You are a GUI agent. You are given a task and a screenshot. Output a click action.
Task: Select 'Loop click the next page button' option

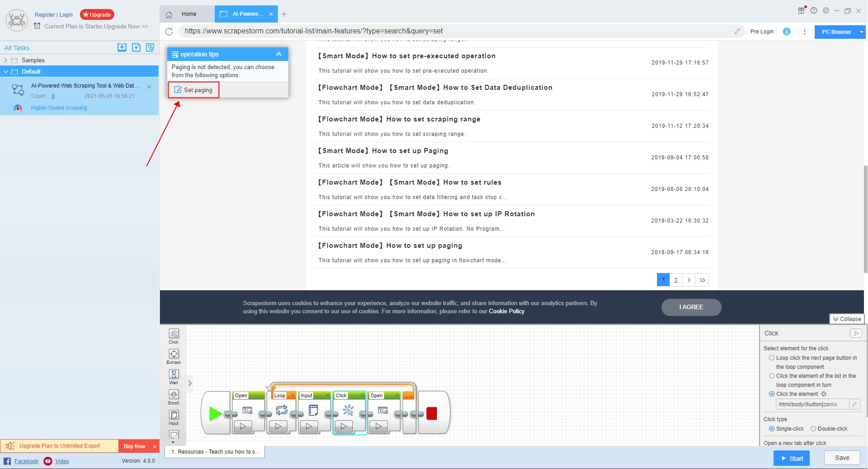tap(772, 358)
